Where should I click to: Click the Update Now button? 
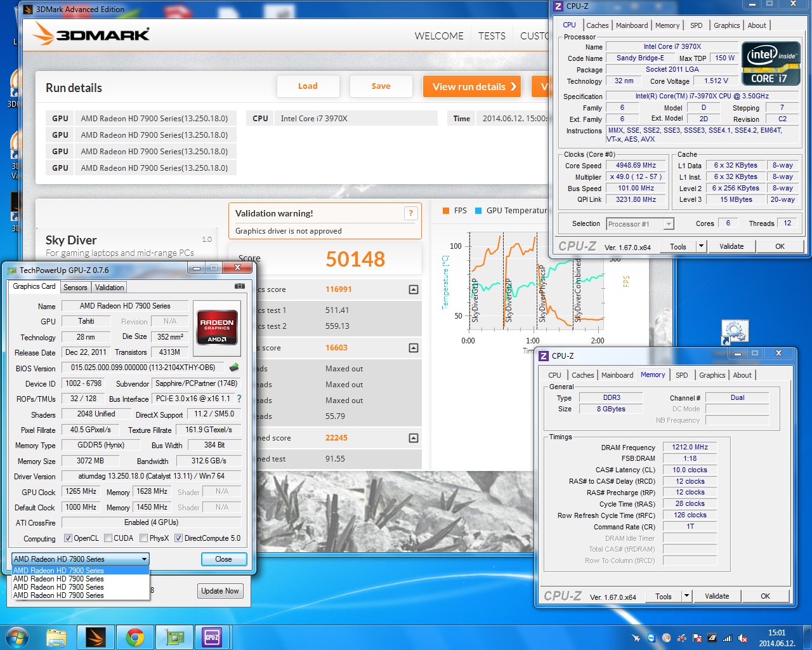click(220, 591)
